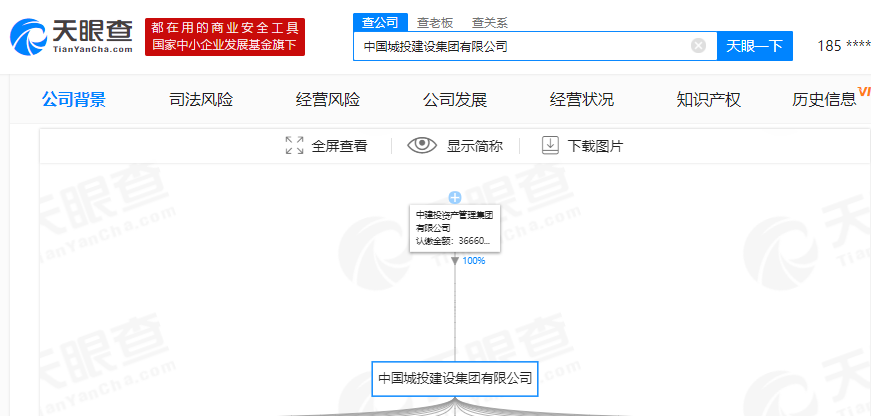
Task: Switch to the 查老板 search tab
Action: point(434,22)
